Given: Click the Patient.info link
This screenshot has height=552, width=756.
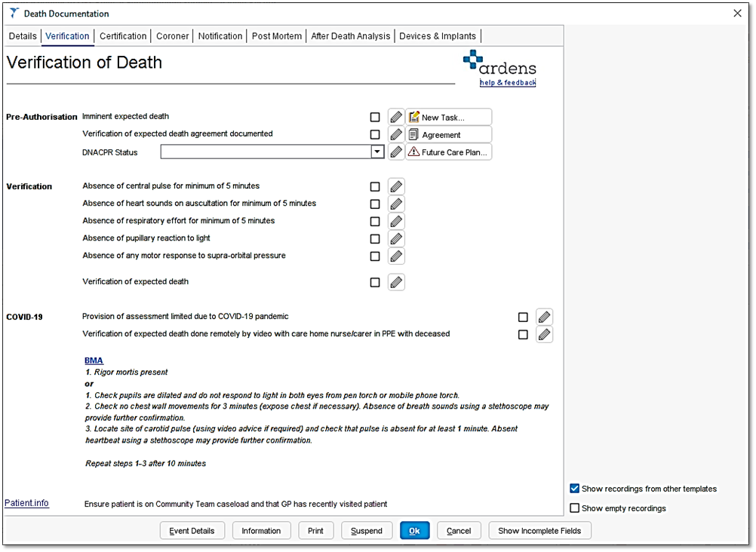Looking at the screenshot, I should (26, 502).
